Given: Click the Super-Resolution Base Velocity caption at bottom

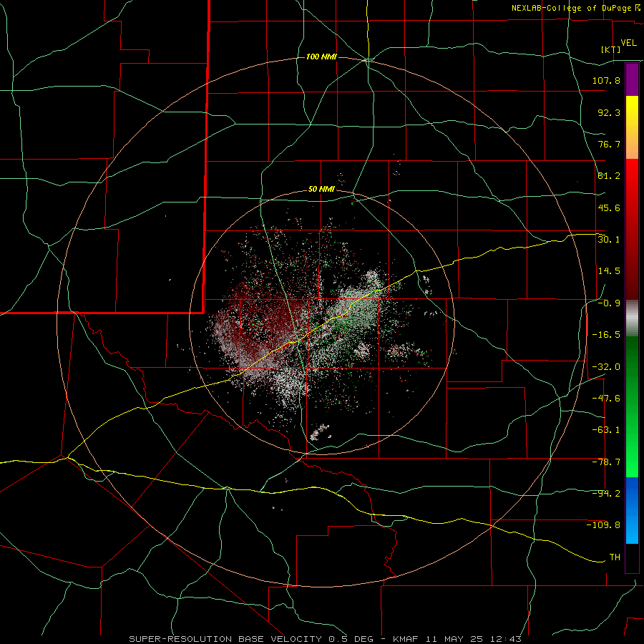Looking at the screenshot, I should click(325, 639).
